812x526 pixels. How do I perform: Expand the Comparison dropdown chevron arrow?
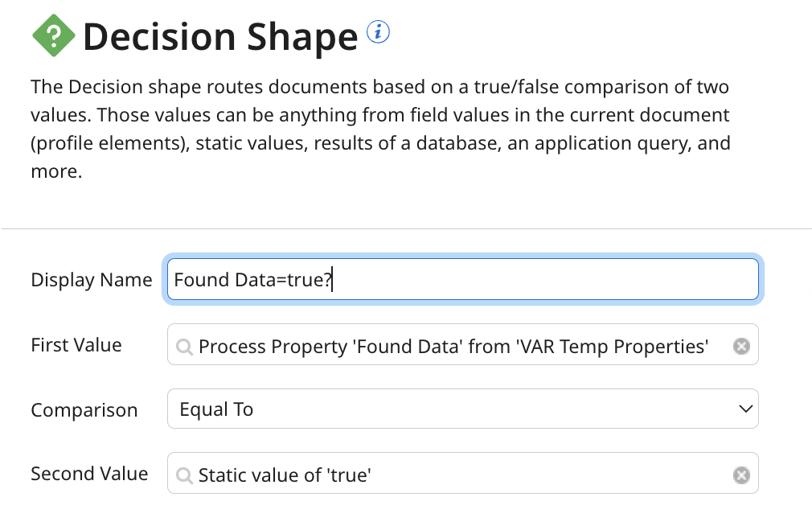point(744,409)
